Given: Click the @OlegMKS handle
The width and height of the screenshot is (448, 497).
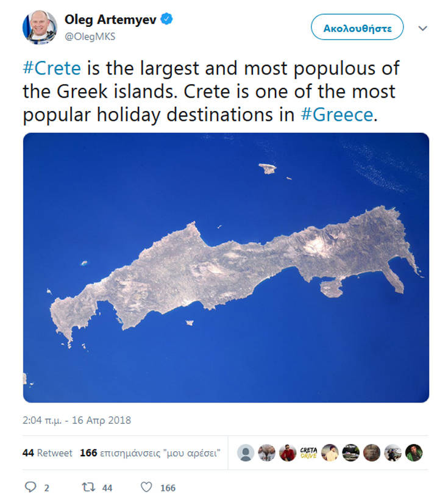Looking at the screenshot, I should [90, 36].
